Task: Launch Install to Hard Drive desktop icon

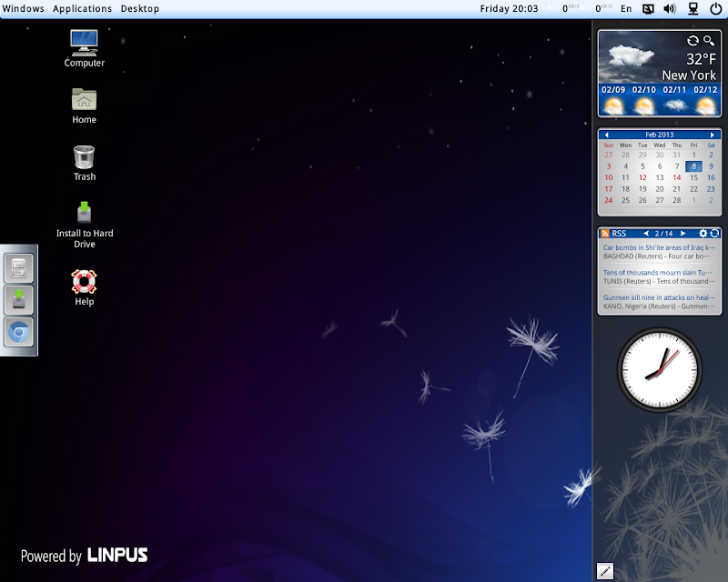Action: 84,213
